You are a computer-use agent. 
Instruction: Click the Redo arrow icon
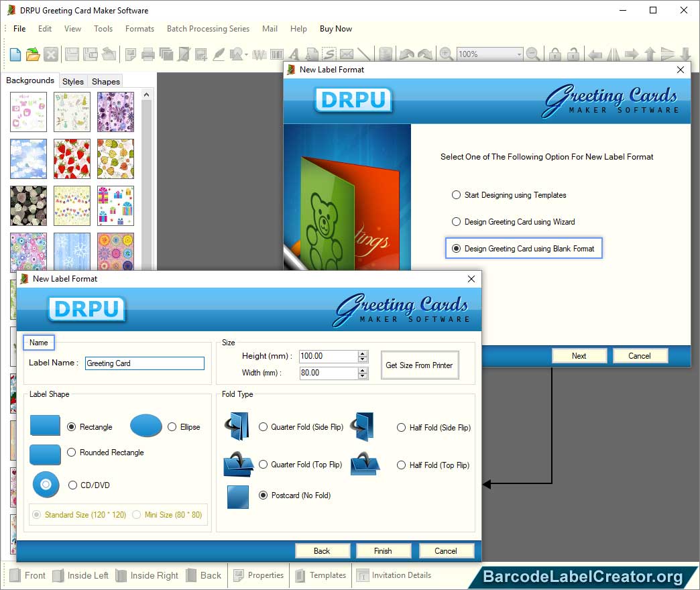pos(425,54)
